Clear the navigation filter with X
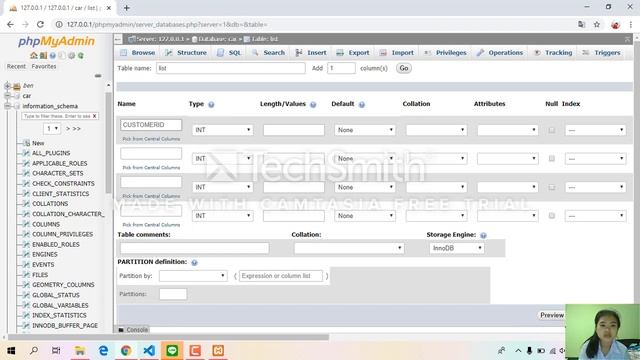 pyautogui.click(x=94, y=116)
